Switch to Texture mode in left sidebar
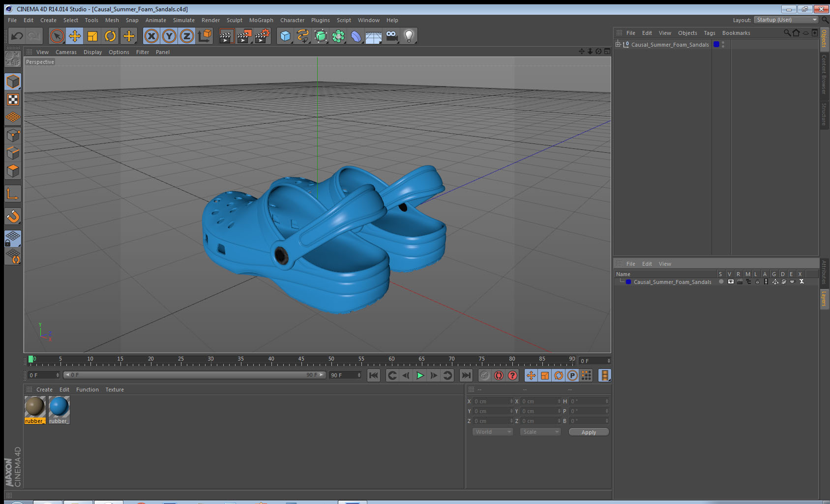 [x=13, y=100]
